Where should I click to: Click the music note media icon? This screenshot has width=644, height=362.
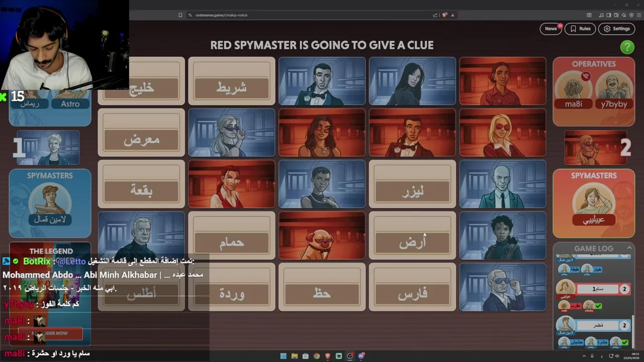601,15
